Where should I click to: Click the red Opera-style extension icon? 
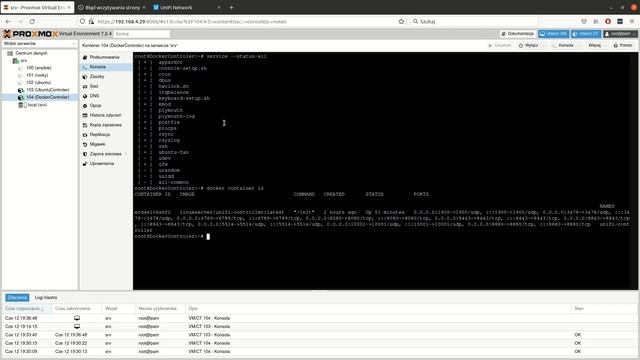coord(608,21)
